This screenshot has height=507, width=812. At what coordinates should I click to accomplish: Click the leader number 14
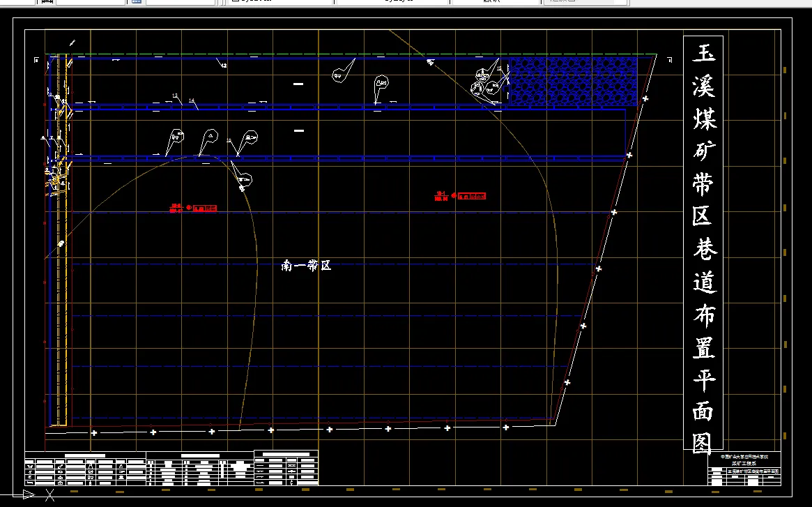click(x=192, y=100)
